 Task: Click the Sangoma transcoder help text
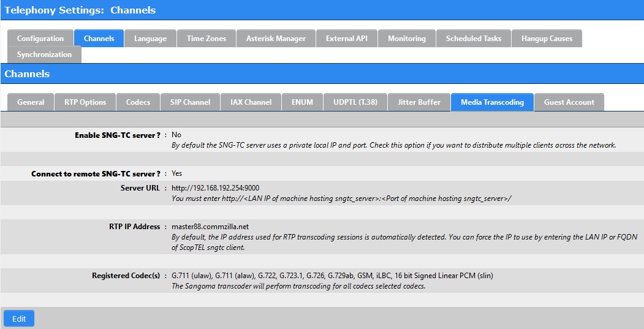[298, 286]
